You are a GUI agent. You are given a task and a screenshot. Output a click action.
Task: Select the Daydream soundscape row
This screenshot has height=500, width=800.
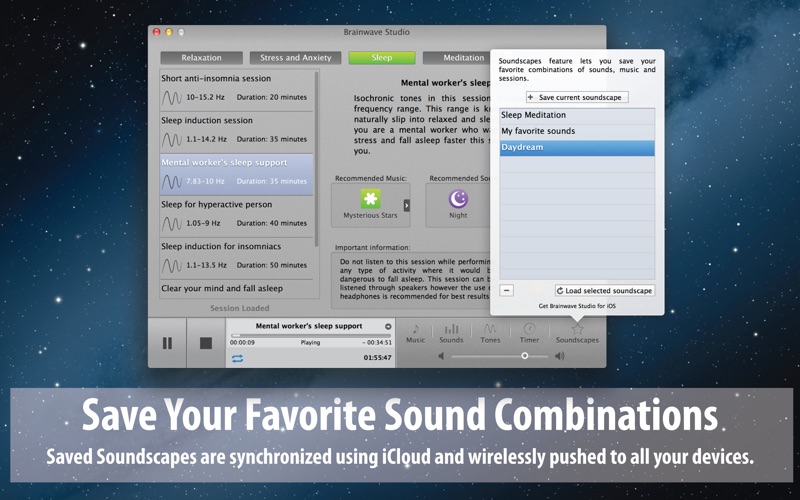577,147
